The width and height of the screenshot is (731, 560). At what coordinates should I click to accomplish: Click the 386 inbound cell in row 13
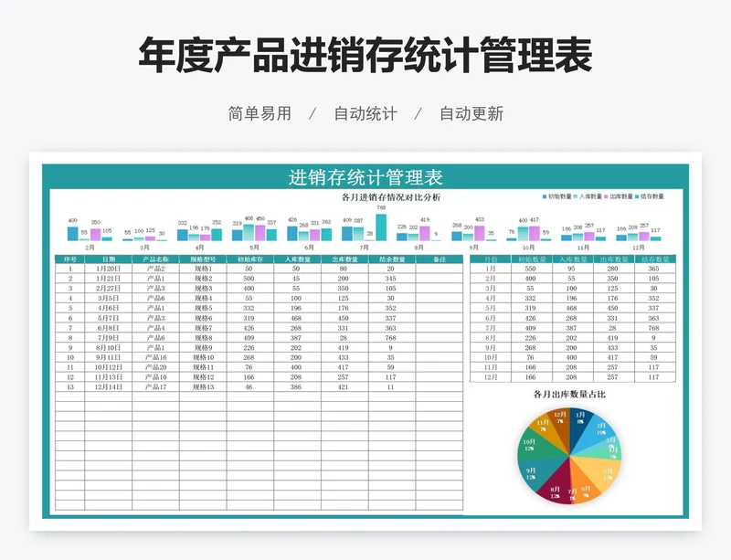click(296, 387)
